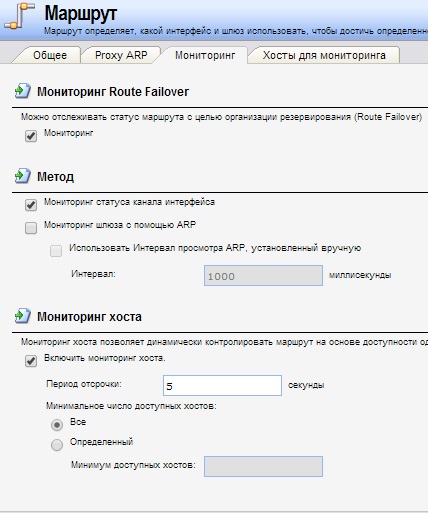
Task: Click the Маршрут route icon in header
Action: tap(19, 16)
